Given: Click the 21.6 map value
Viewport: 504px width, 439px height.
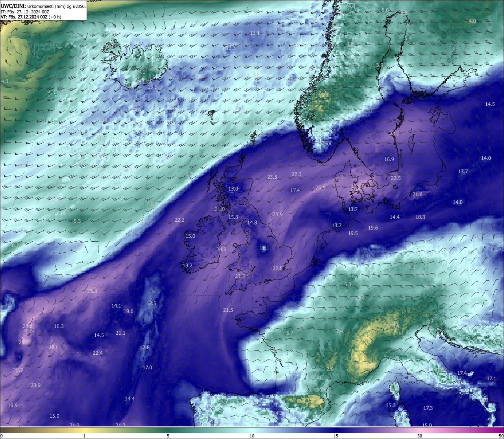Looking at the screenshot, I should (417, 194).
